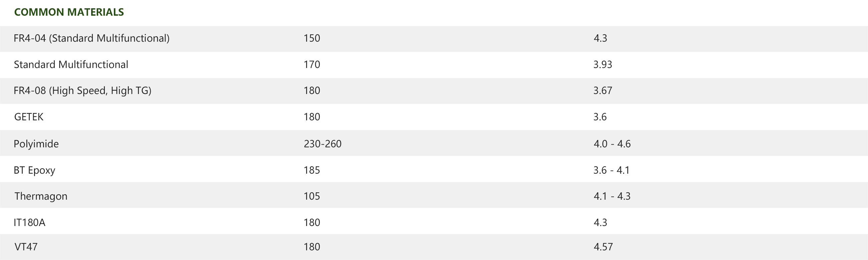The height and width of the screenshot is (260, 868).
Task: Select the VT47 material name
Action: point(26,247)
